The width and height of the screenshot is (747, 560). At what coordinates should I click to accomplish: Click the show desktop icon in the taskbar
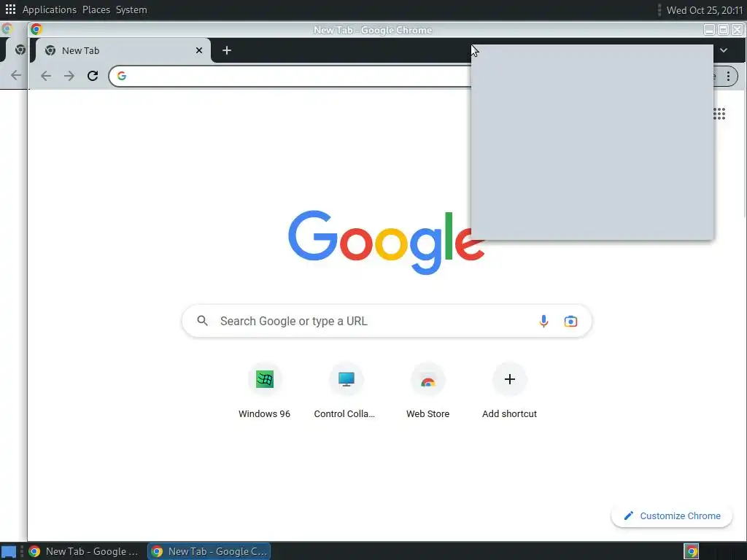click(x=9, y=552)
